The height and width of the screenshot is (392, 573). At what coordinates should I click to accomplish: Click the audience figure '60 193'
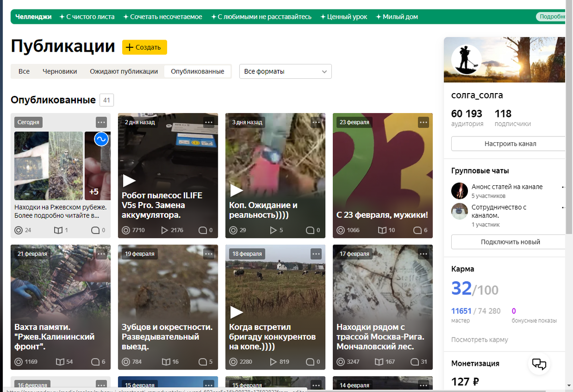click(467, 114)
